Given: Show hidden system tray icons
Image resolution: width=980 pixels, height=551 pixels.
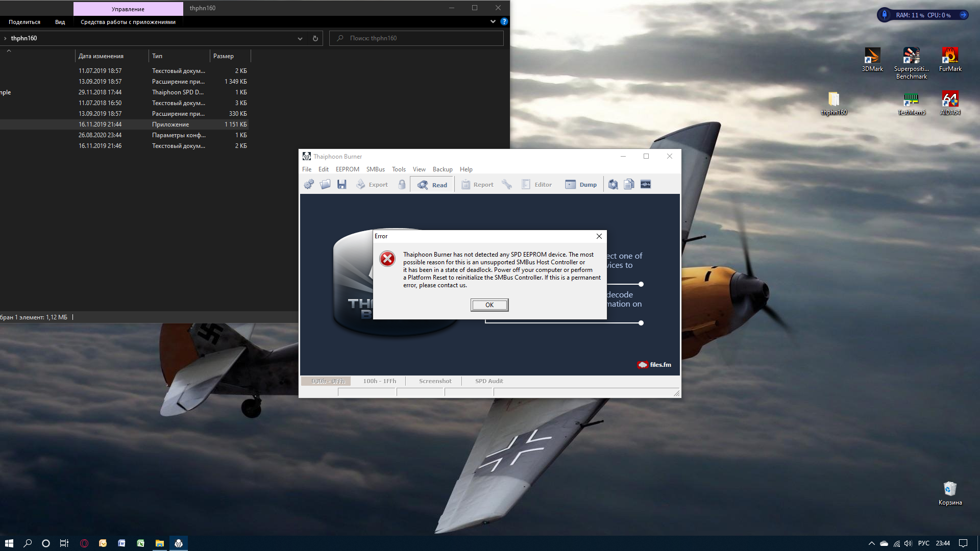Looking at the screenshot, I should [x=871, y=543].
